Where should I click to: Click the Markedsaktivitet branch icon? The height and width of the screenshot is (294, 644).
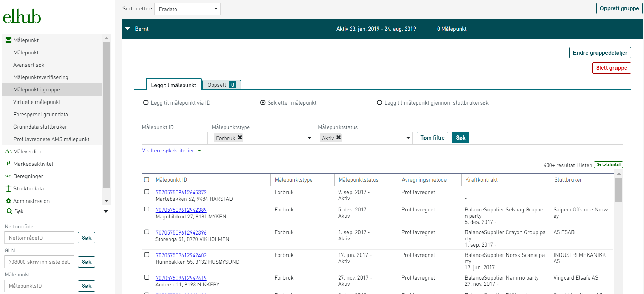coord(8,164)
